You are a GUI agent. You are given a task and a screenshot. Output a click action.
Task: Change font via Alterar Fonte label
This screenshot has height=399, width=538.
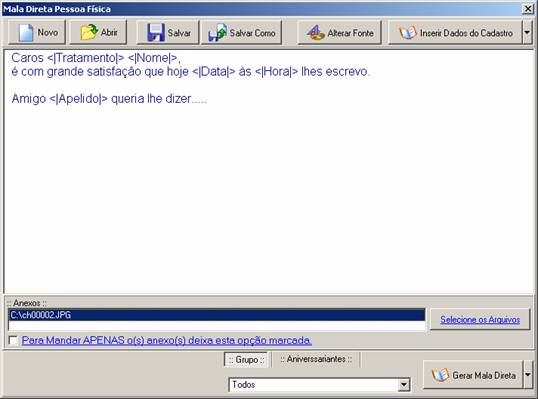350,33
